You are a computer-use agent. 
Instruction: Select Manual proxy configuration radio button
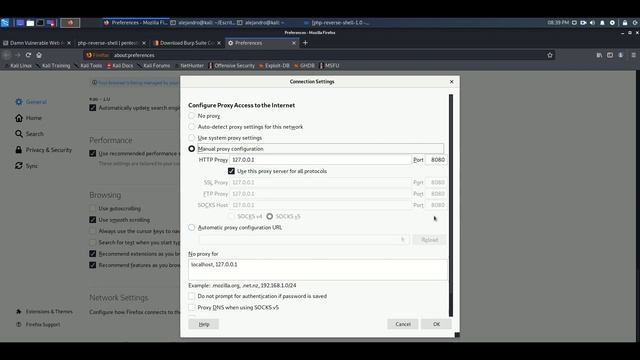pyautogui.click(x=191, y=149)
